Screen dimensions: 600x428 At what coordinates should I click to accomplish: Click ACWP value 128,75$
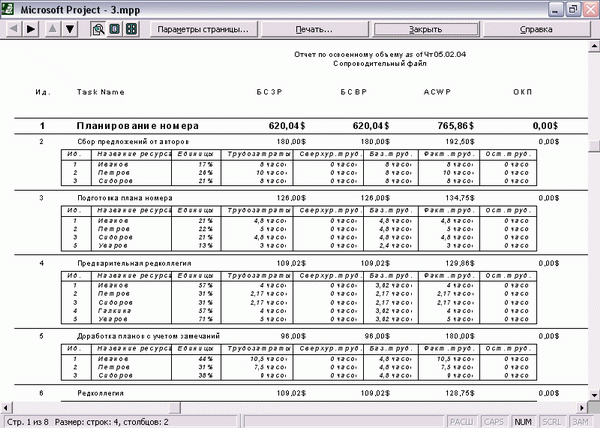460,393
